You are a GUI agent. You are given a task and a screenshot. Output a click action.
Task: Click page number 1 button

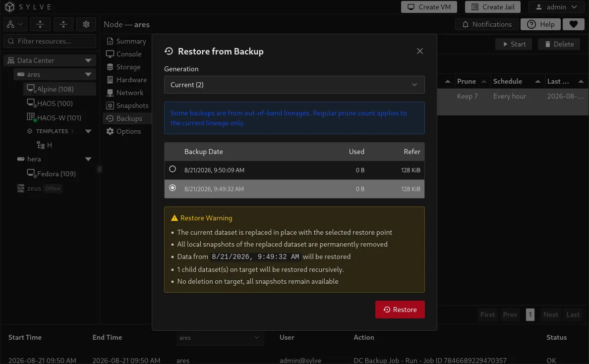530,314
